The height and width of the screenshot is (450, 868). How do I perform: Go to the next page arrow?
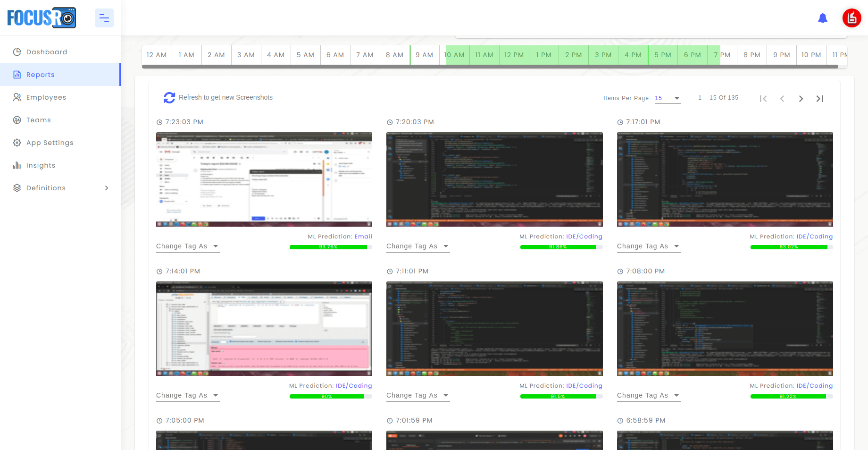point(801,99)
